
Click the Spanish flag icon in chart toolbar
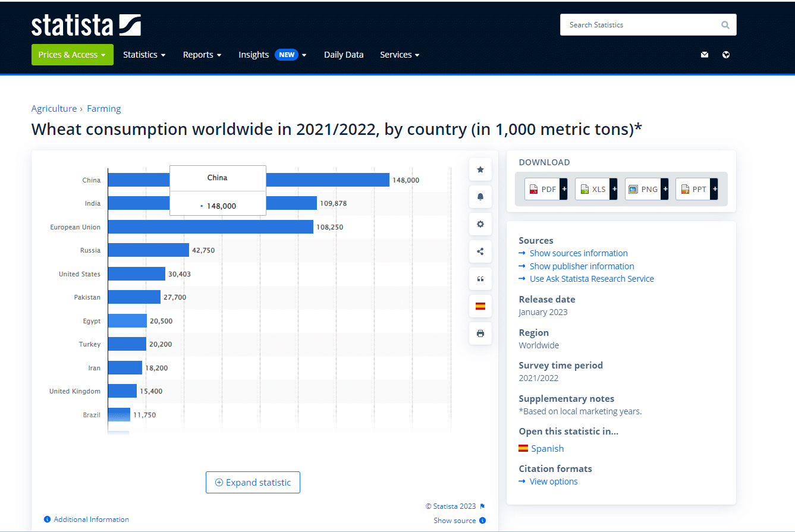(x=480, y=306)
